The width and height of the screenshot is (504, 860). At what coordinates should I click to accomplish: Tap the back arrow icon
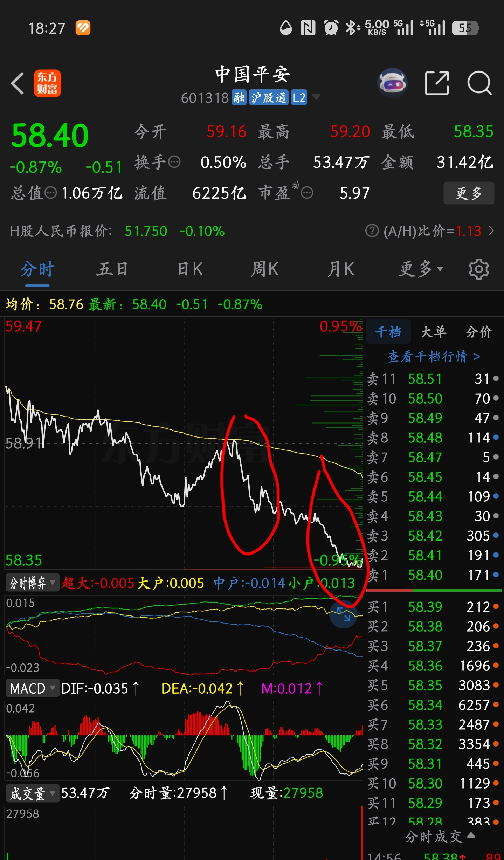tap(18, 83)
